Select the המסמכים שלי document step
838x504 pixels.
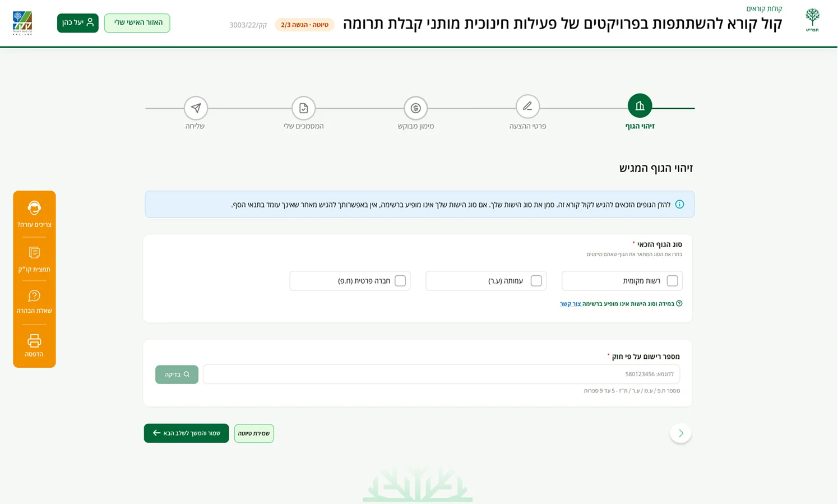(303, 108)
